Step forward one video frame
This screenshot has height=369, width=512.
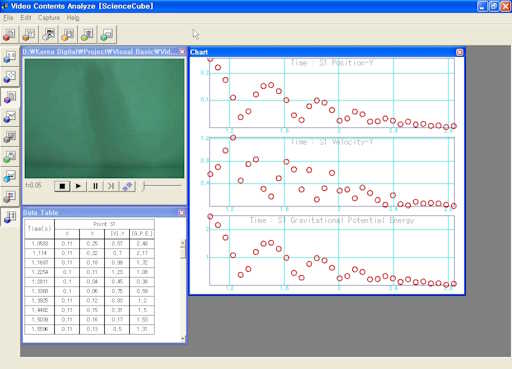coord(111,186)
